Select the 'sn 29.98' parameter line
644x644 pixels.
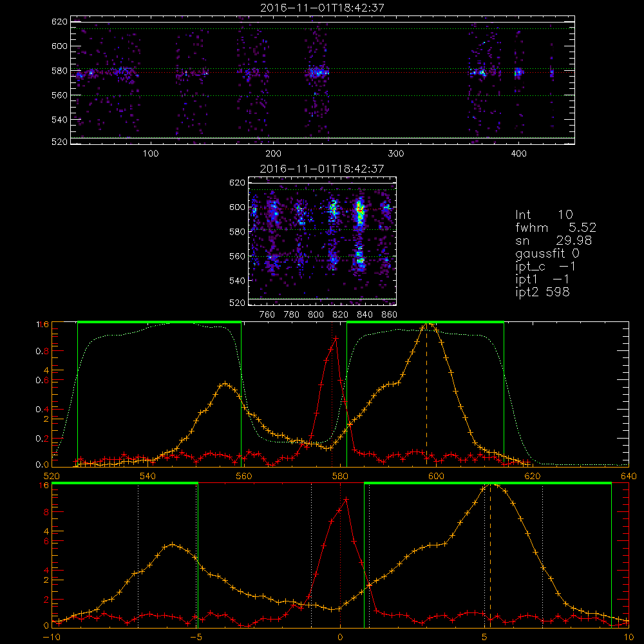[553, 240]
